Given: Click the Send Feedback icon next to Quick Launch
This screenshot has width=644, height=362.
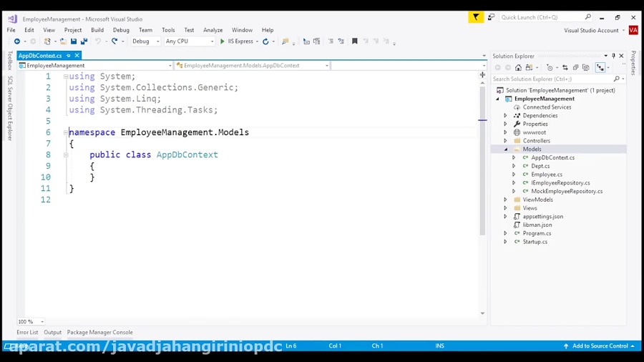Looking at the screenshot, I should click(491, 17).
